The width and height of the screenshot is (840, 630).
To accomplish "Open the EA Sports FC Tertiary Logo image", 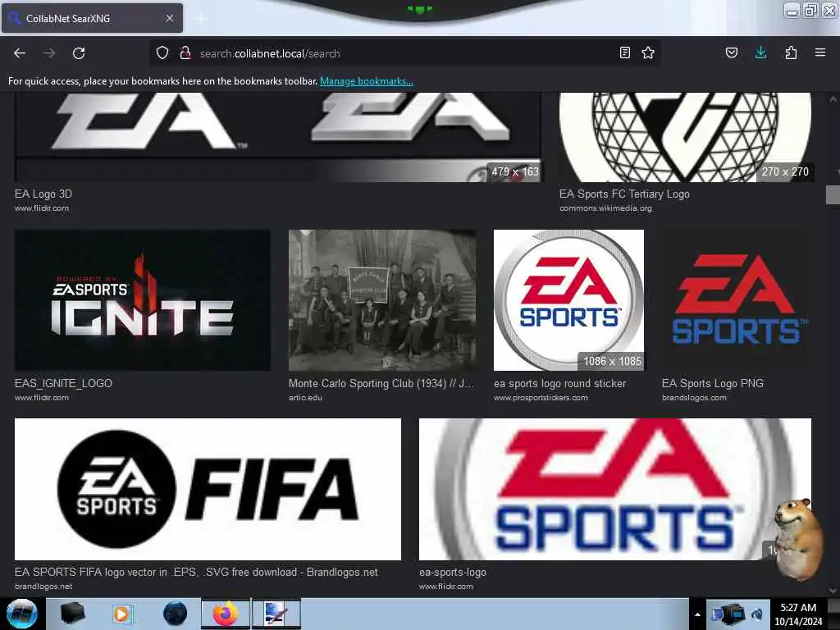I will click(685, 137).
